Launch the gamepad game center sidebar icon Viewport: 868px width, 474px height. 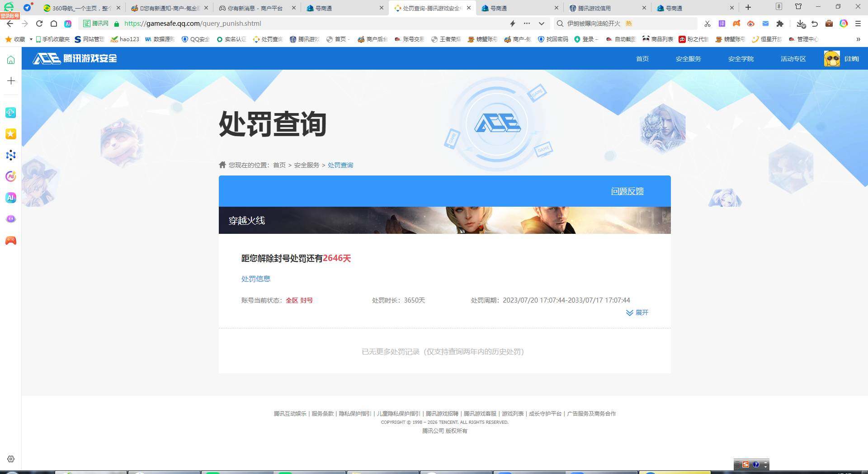[10, 241]
